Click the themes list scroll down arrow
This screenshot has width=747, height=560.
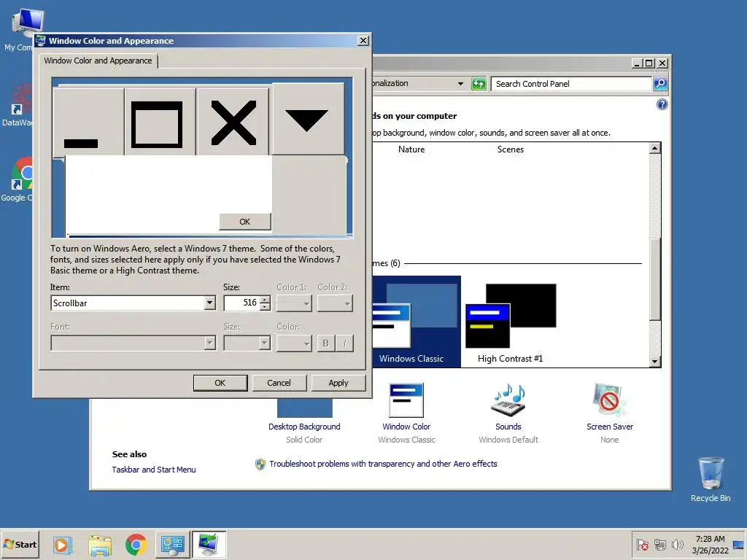[654, 362]
